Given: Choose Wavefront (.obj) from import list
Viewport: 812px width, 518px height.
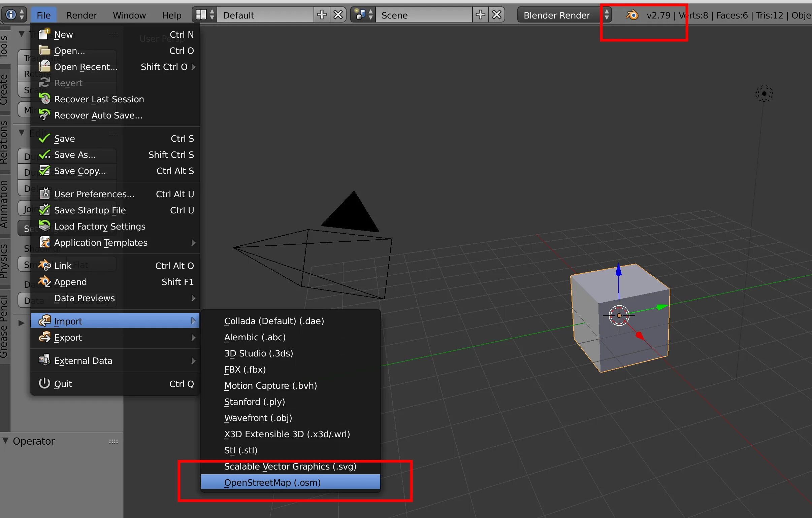Looking at the screenshot, I should click(258, 418).
